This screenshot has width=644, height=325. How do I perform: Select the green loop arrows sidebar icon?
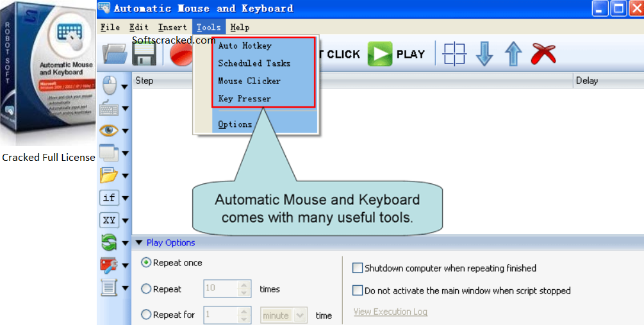109,242
